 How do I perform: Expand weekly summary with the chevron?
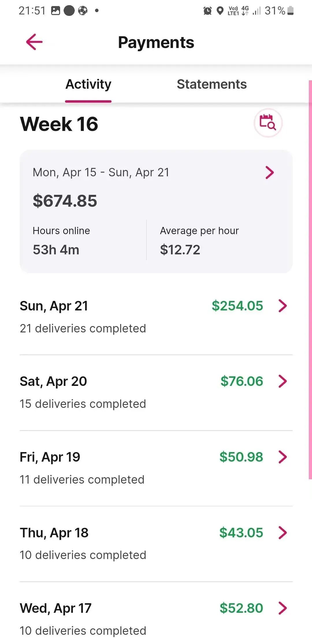269,173
